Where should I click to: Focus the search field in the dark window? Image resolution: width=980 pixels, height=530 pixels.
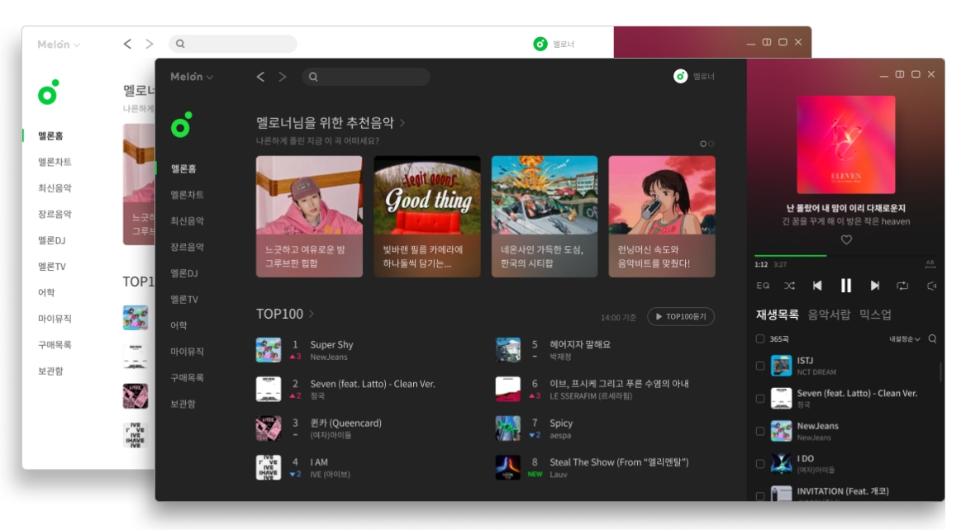(365, 77)
